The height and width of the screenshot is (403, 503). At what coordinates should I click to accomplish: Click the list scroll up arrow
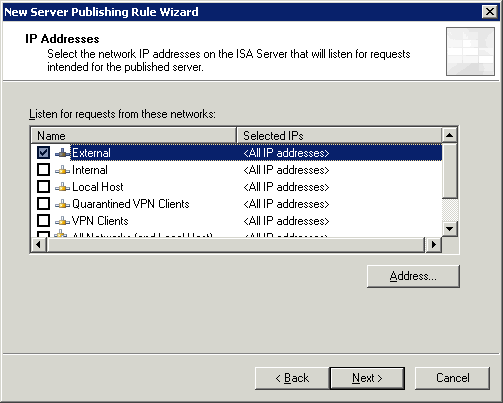(x=449, y=135)
